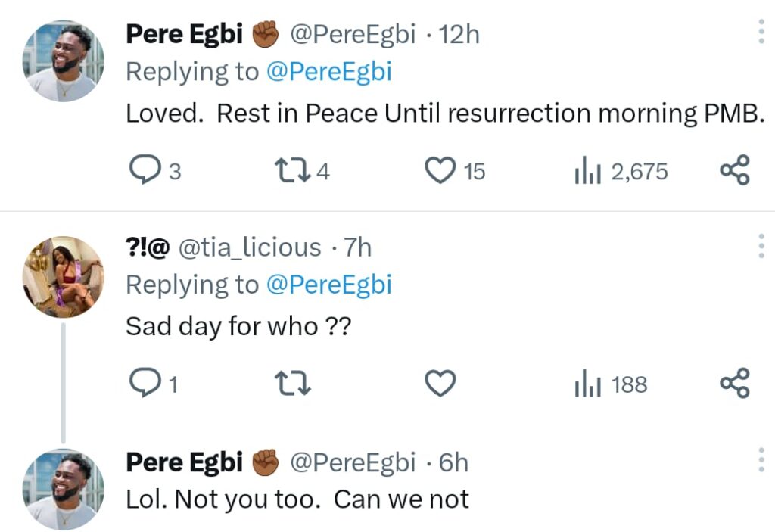
Task: Open @PereEgbi mention link in tia_licious's reply
Action: click(328, 285)
